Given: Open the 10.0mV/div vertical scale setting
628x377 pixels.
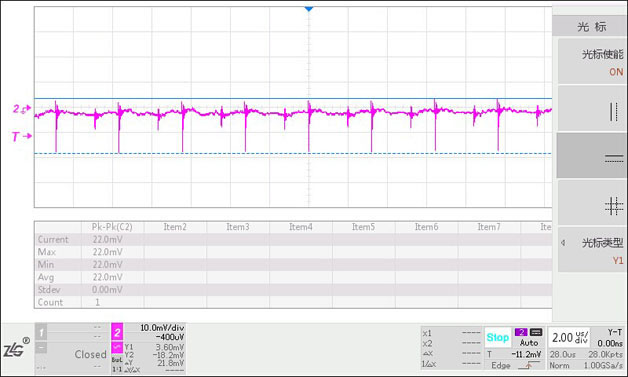Looking at the screenshot, I should 162,328.
